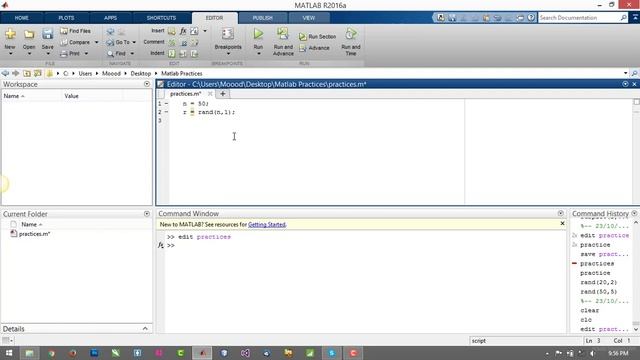
Task: Open the Command Window actions menu
Action: 560,213
